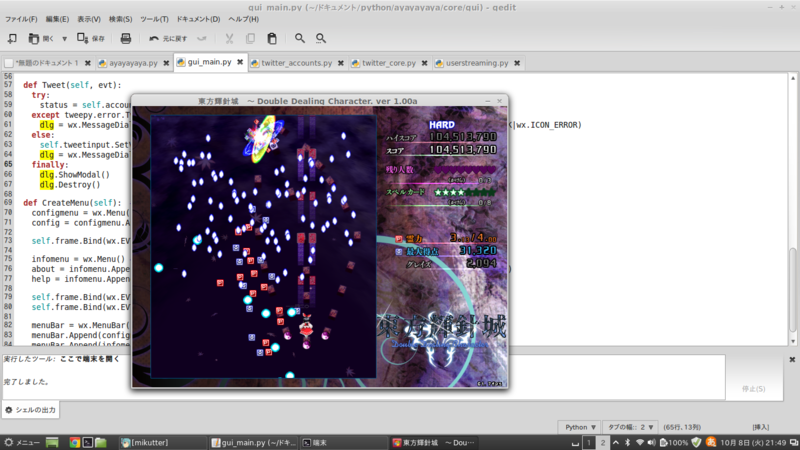Open the find magnifier tool
This screenshot has height=450, width=800.
299,38
